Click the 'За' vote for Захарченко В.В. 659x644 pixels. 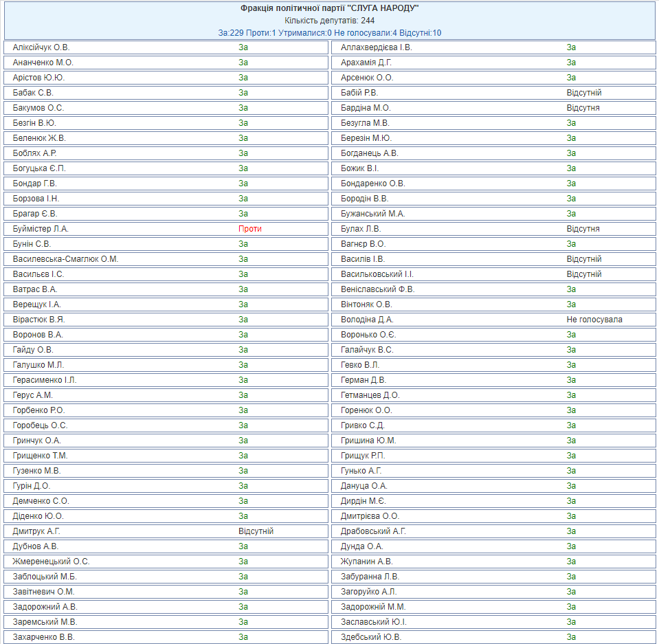(243, 637)
